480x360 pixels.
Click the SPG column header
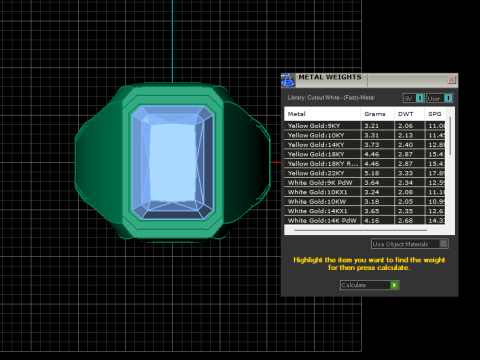click(435, 114)
